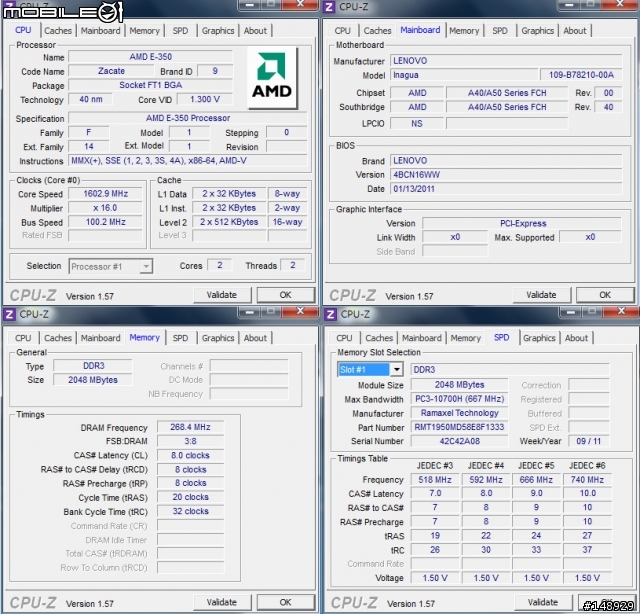Click Validate in the SPD window
Viewport: 640px width, 614px height.
tap(543, 602)
